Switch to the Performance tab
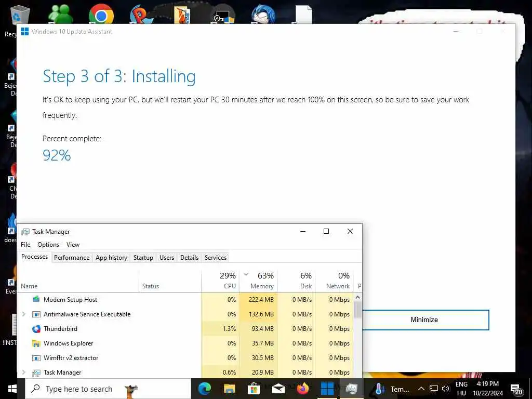Image resolution: width=532 pixels, height=399 pixels. [72, 258]
